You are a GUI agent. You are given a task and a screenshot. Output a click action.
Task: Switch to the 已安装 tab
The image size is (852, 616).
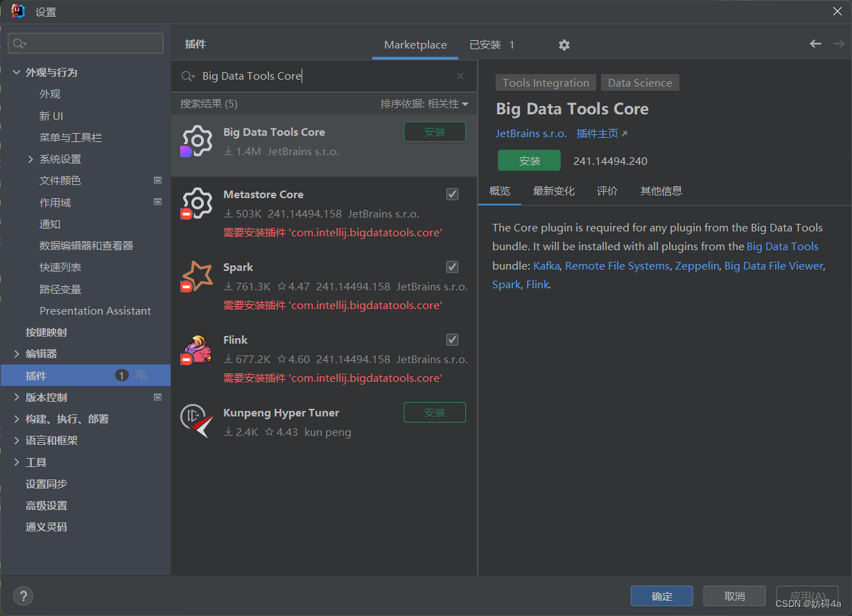coord(492,45)
